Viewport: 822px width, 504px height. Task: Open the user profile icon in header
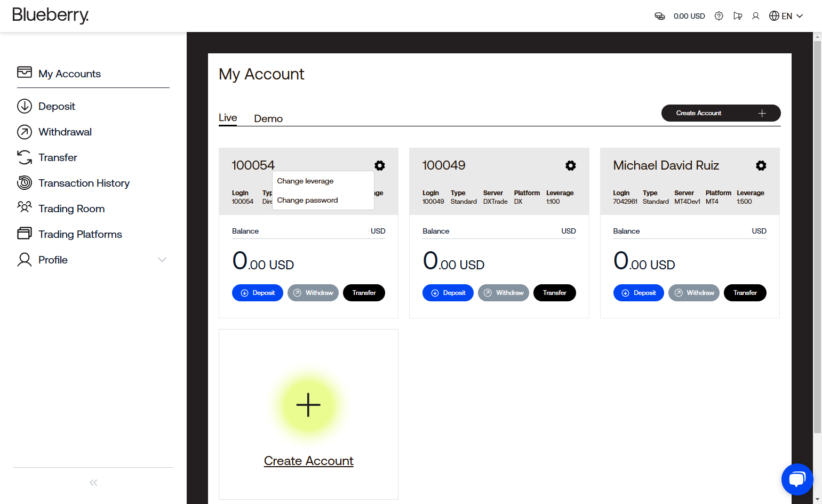(755, 16)
